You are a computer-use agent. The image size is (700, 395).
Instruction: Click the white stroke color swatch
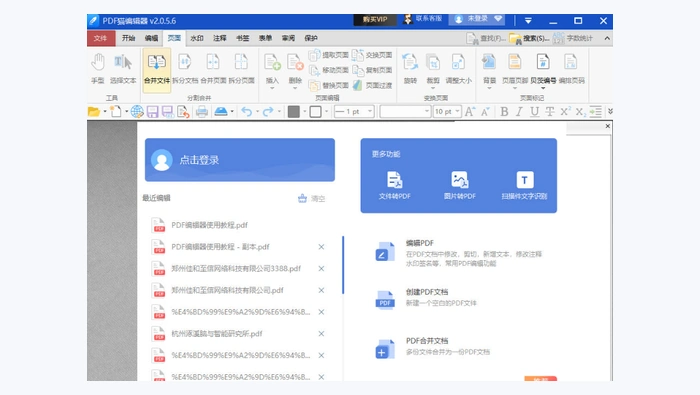316,112
